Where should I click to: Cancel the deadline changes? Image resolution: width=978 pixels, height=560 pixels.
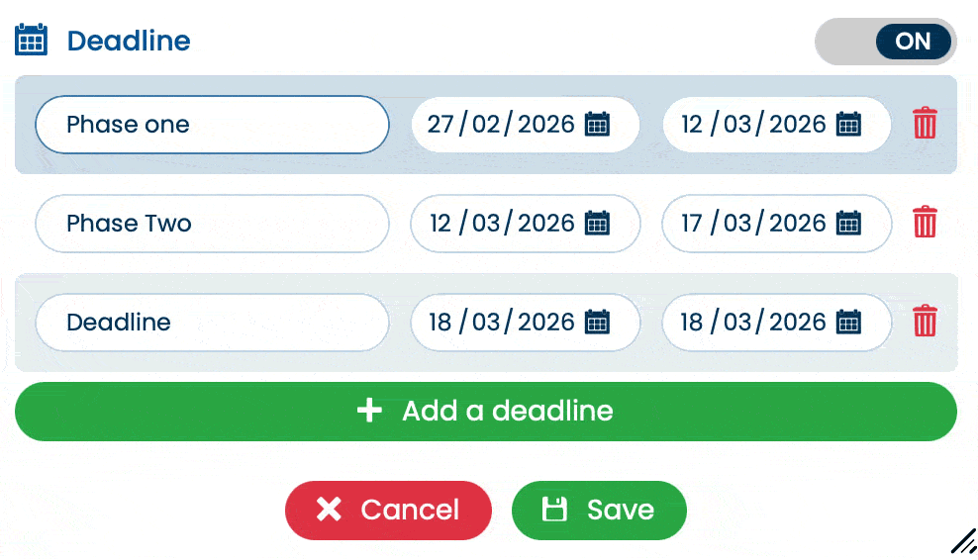tap(388, 511)
